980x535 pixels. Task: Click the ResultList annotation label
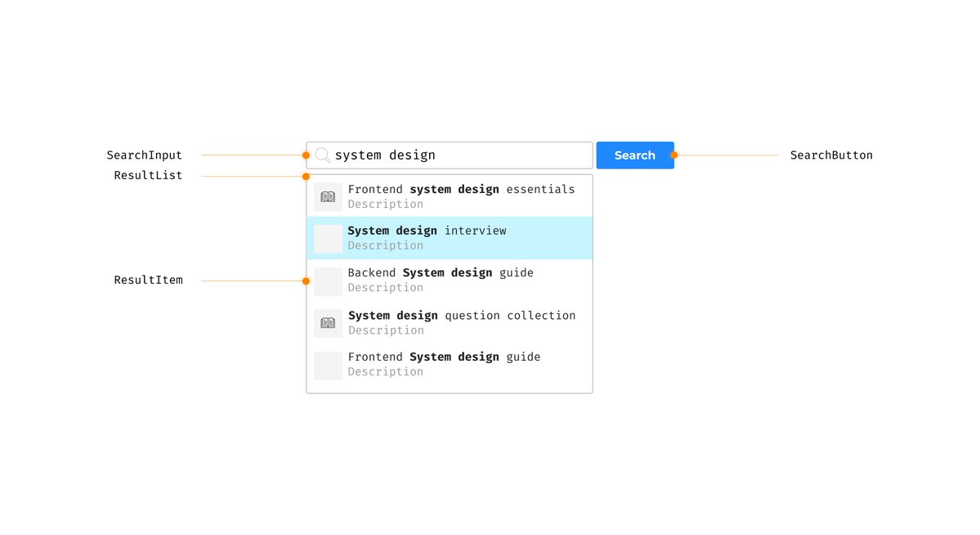point(148,176)
